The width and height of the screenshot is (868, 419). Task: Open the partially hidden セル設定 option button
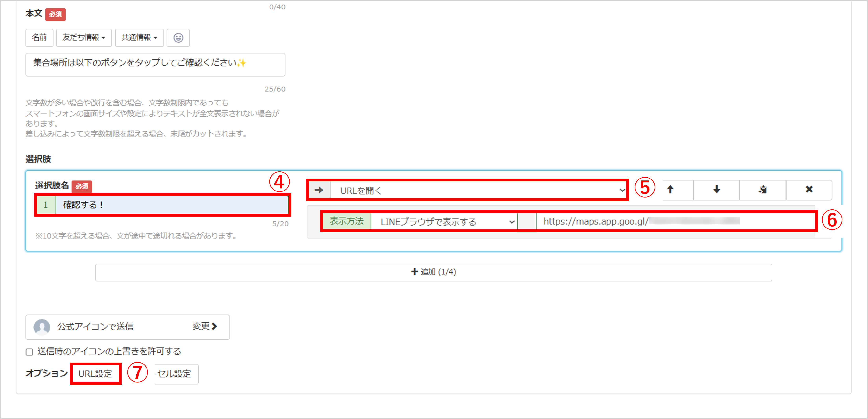click(x=176, y=374)
